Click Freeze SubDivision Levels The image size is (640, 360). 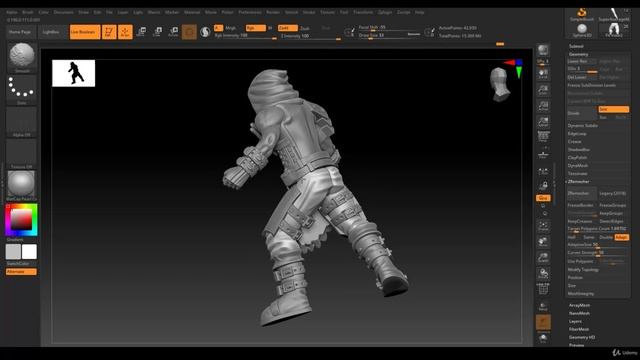coord(591,85)
